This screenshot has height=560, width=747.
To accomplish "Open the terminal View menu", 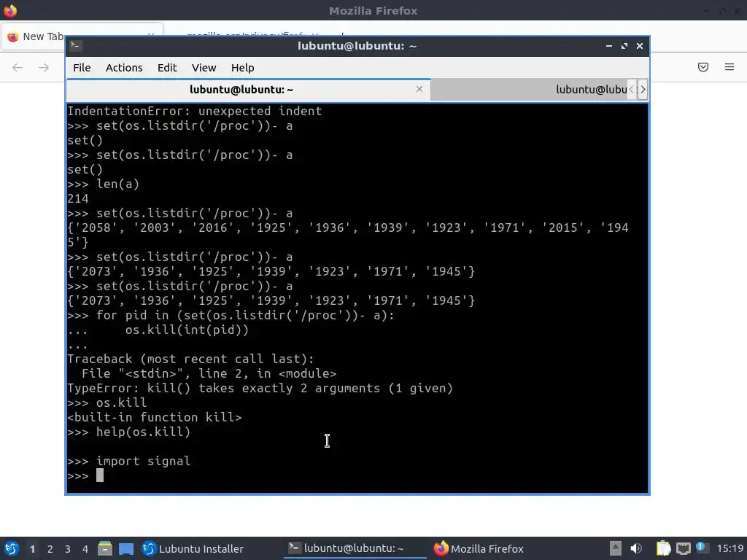I will click(x=204, y=68).
